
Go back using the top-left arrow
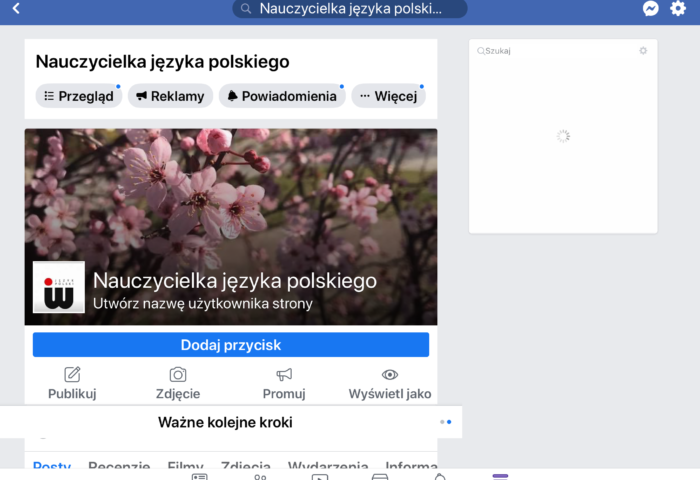[x=16, y=9]
